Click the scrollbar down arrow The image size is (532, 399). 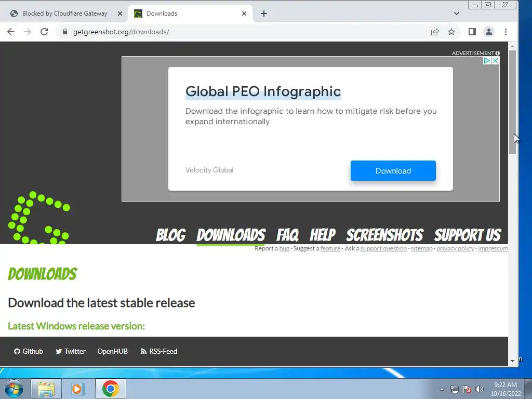click(x=512, y=361)
